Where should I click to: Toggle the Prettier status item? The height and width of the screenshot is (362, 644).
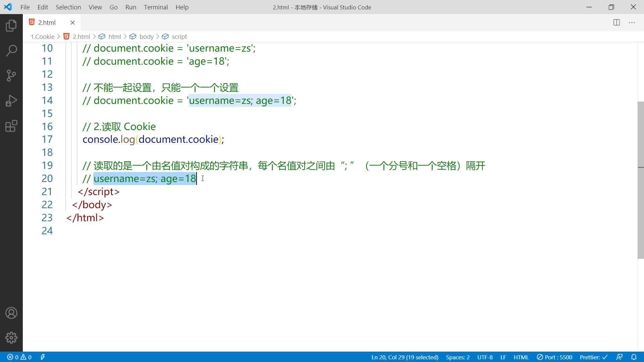[593, 357]
